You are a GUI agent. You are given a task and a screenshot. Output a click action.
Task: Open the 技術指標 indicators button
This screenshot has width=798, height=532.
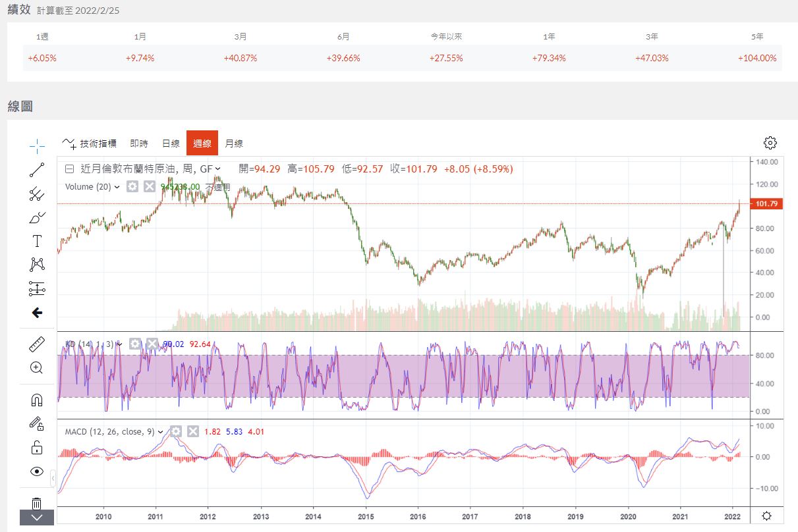coord(90,144)
